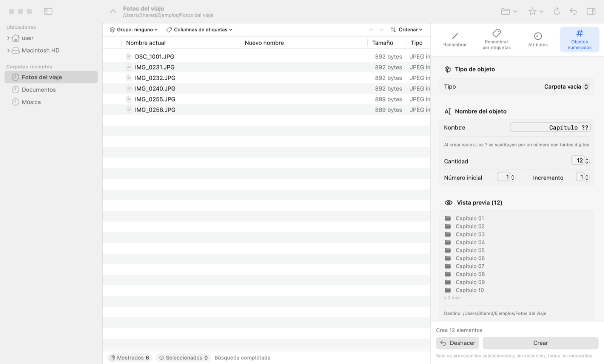Switch to Renombrar por etiquetas tab
The height and width of the screenshot is (364, 604).
[496, 39]
